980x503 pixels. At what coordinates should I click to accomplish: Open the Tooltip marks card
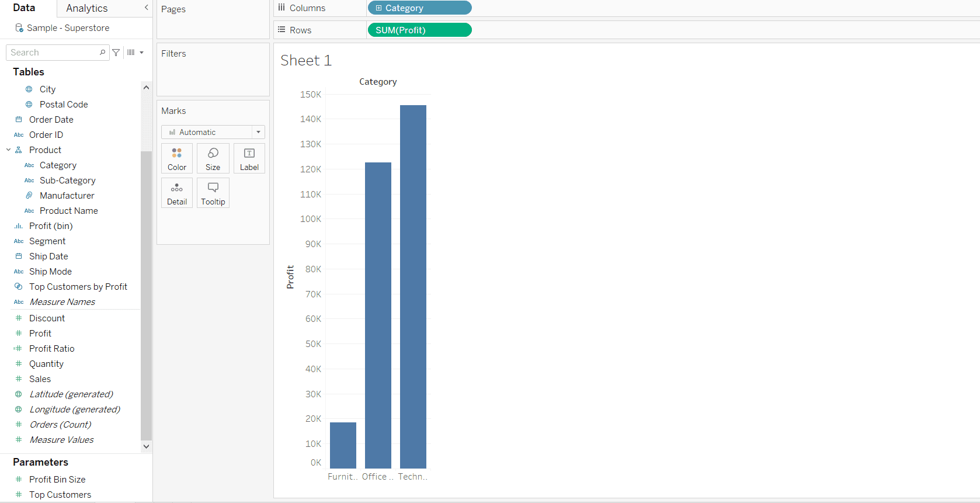(x=213, y=193)
